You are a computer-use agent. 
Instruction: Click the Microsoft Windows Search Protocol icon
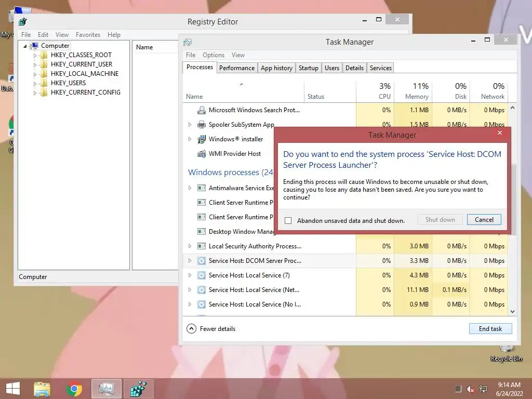point(202,110)
